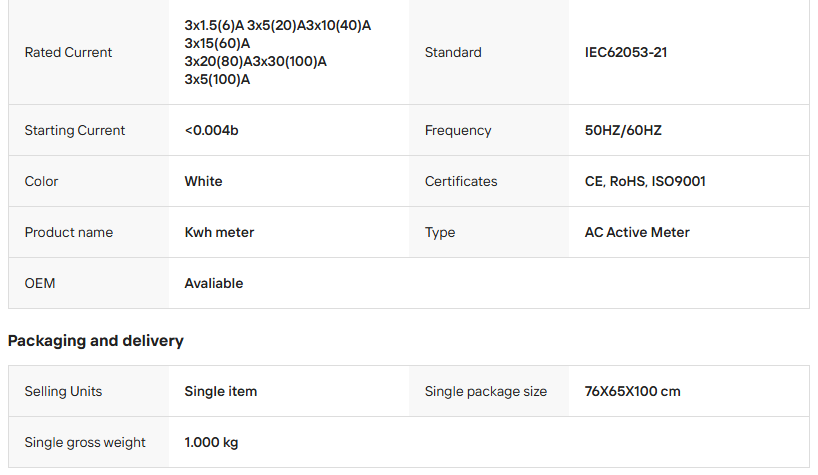
Task: Click the OEM Avaliable value
Action: (214, 283)
